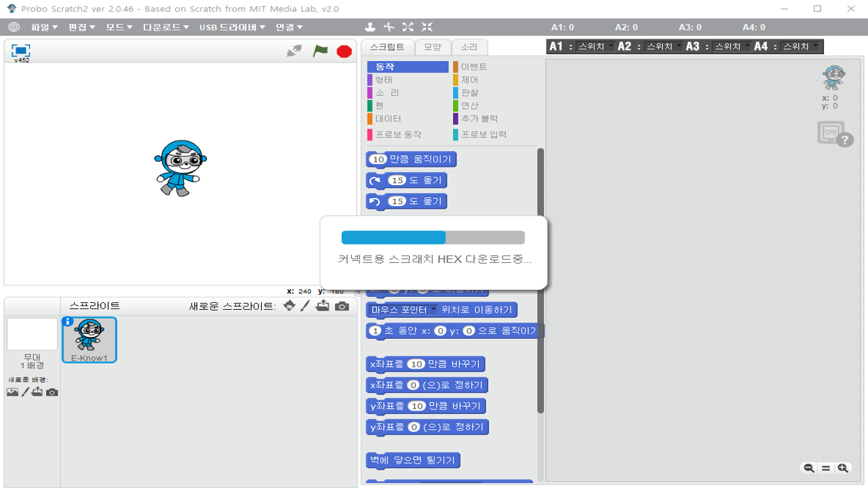Select the 프로보 입력 block category

click(494, 134)
